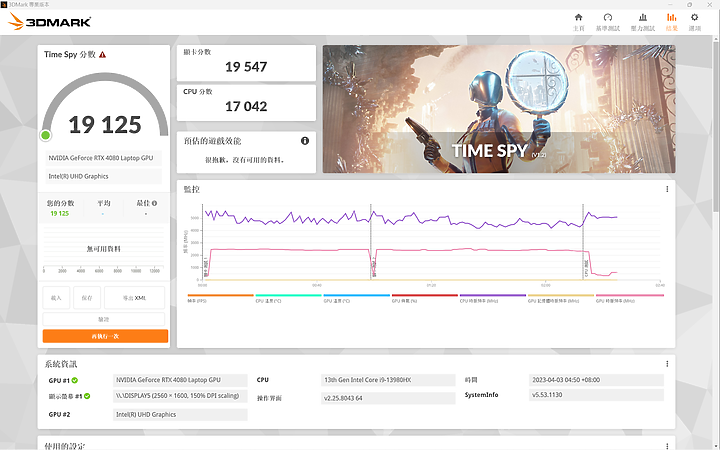Click the green check next to GPU #1

point(75,380)
